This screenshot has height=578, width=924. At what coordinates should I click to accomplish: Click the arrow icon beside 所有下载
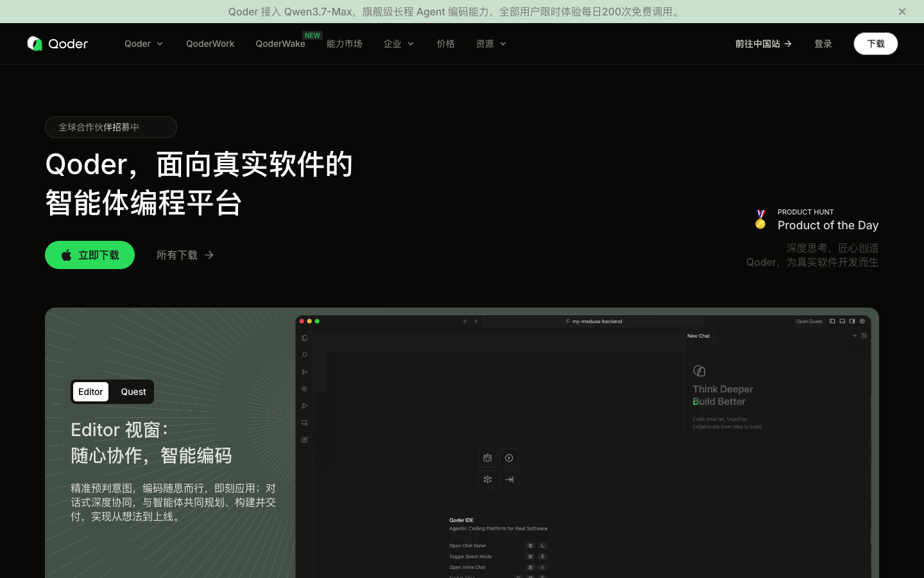(x=209, y=255)
